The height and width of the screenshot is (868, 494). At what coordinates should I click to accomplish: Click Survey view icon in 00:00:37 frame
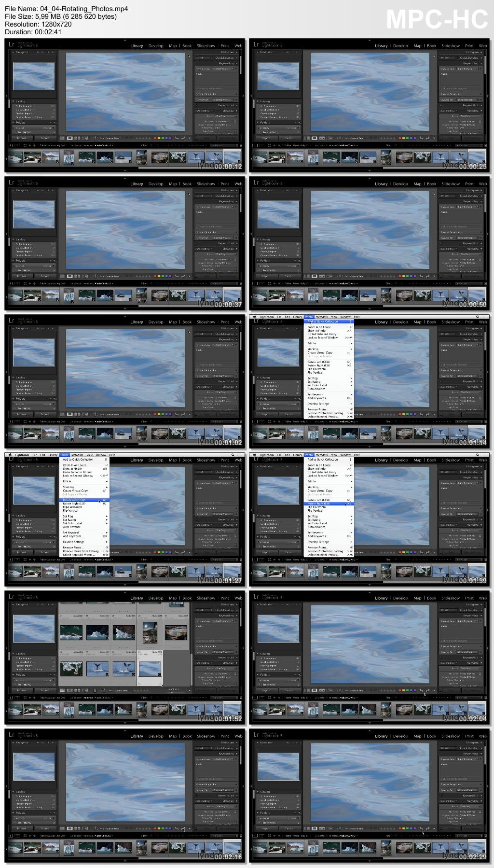pyautogui.click(x=85, y=276)
